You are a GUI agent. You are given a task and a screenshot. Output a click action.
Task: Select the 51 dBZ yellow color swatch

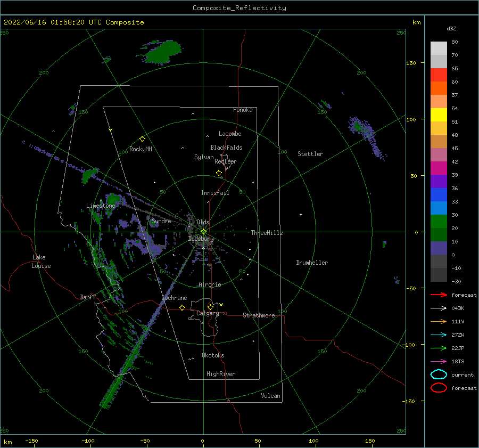pos(439,115)
